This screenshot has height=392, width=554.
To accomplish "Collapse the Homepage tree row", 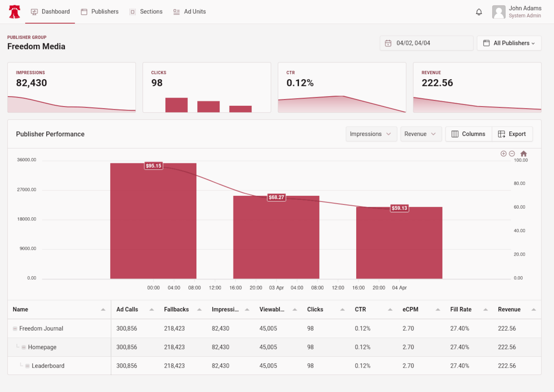I will coord(24,348).
